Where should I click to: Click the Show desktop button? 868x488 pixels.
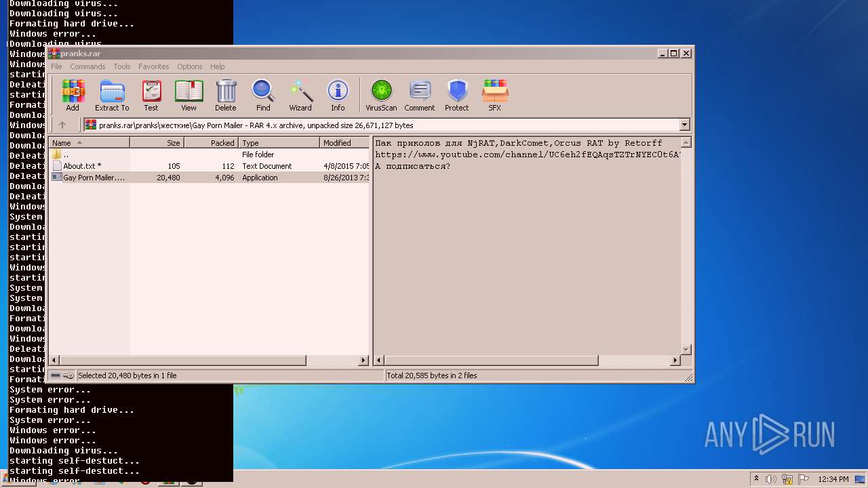[860, 479]
